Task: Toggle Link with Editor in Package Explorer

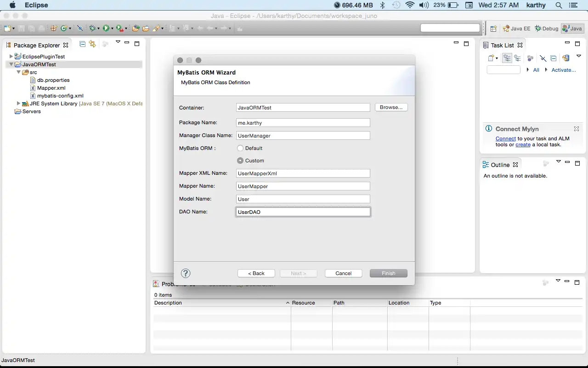Action: (92, 44)
